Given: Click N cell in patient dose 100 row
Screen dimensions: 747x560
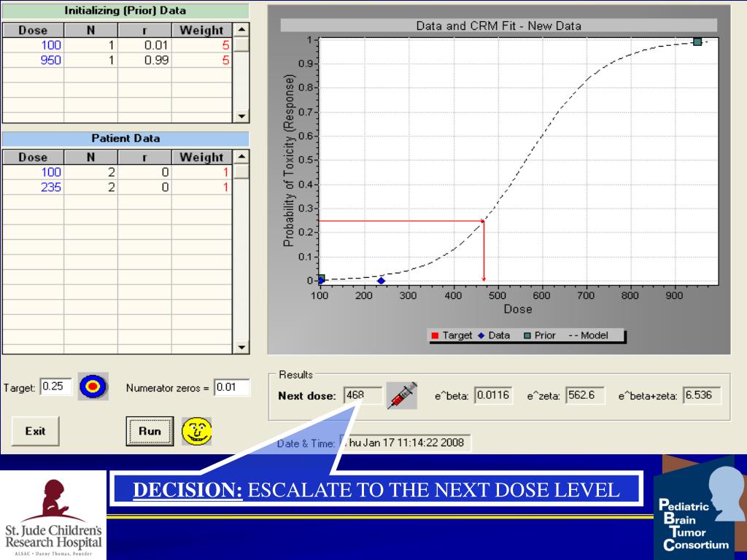Looking at the screenshot, I should (90, 172).
